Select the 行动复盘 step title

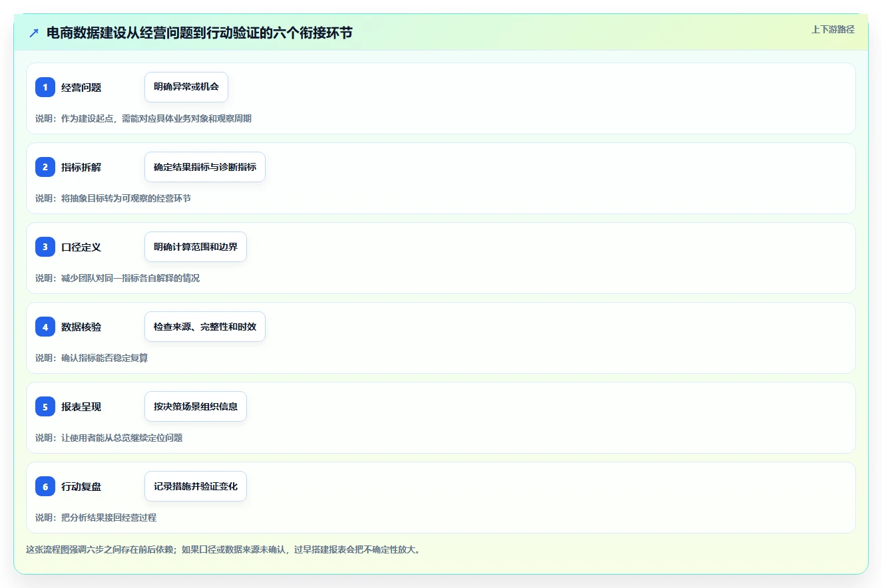coord(81,486)
